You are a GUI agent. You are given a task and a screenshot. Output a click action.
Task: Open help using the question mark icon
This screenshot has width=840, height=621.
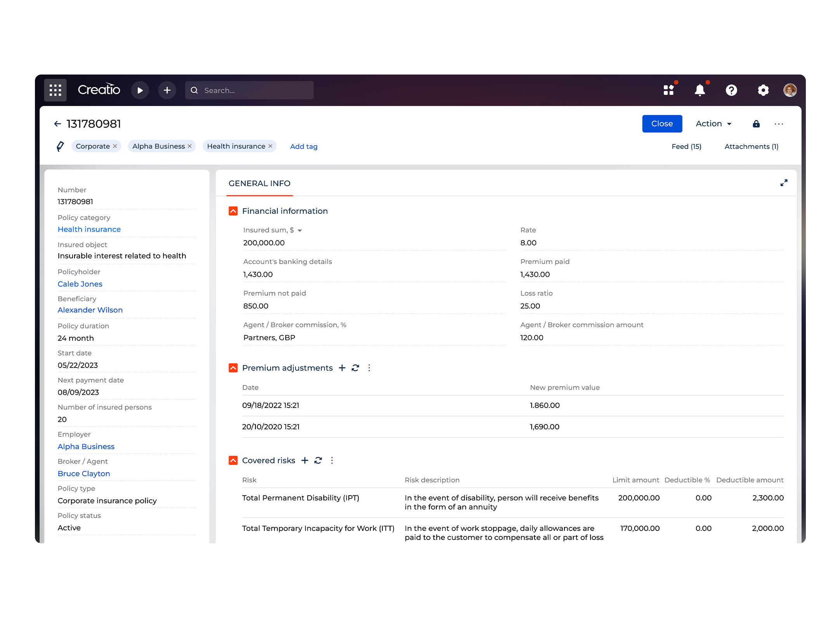(731, 90)
